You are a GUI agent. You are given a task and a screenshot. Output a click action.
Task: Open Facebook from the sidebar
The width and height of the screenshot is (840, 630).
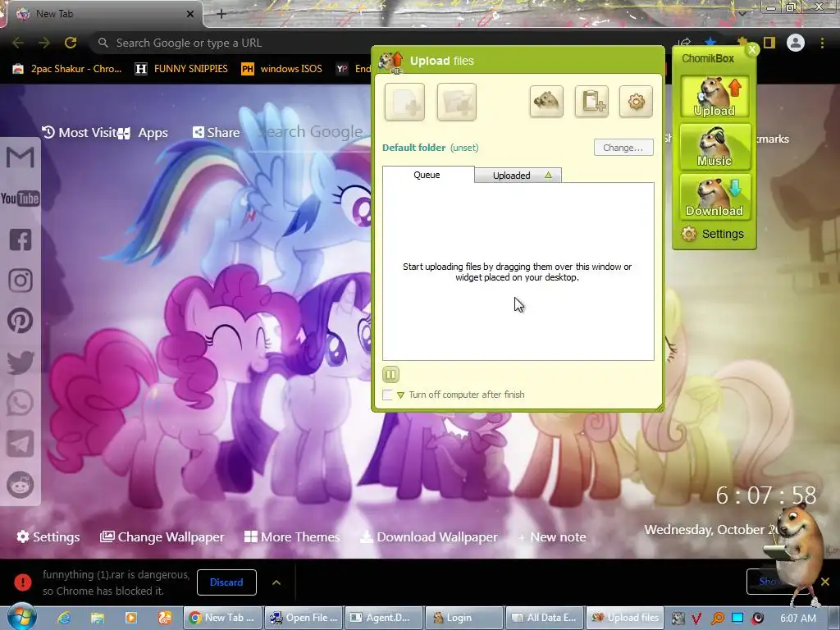click(21, 240)
